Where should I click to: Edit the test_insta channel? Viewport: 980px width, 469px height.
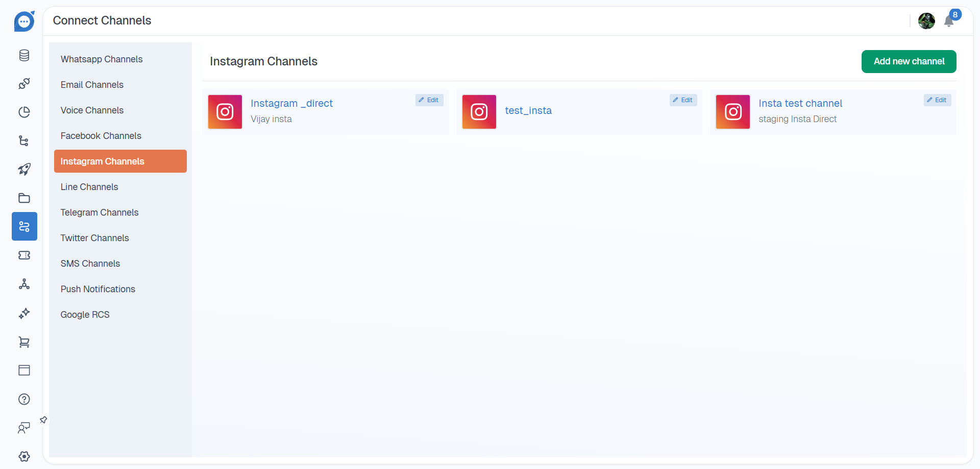(x=683, y=100)
